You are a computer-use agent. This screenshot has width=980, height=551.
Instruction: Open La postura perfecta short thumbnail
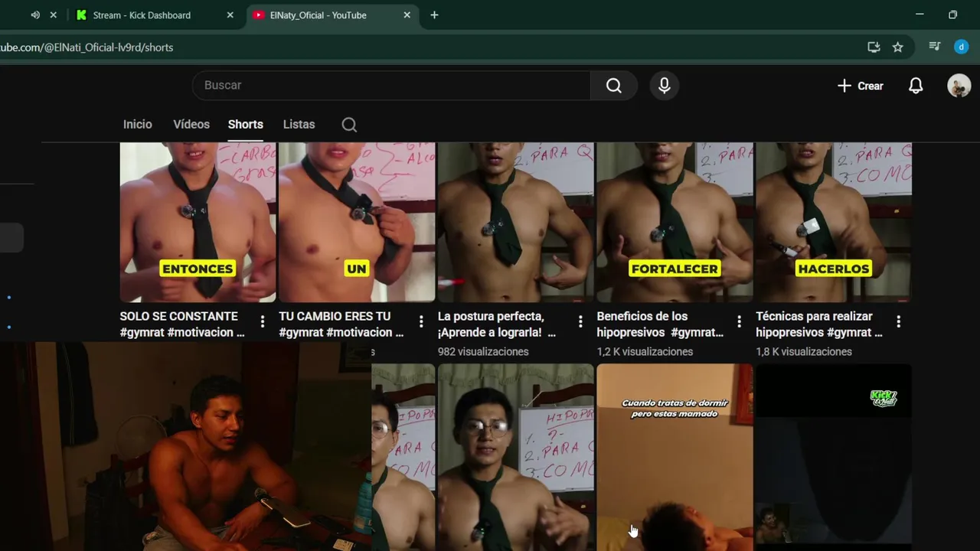click(515, 222)
